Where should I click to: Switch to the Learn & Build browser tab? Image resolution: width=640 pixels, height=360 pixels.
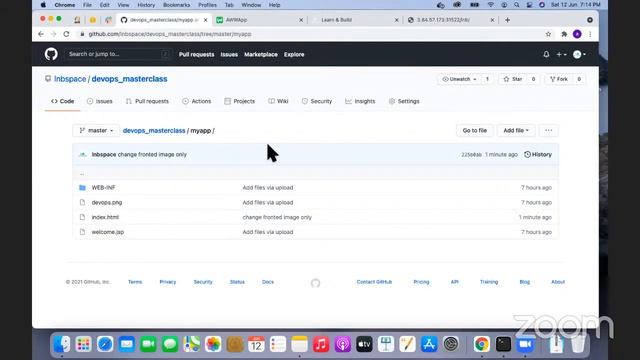point(354,20)
